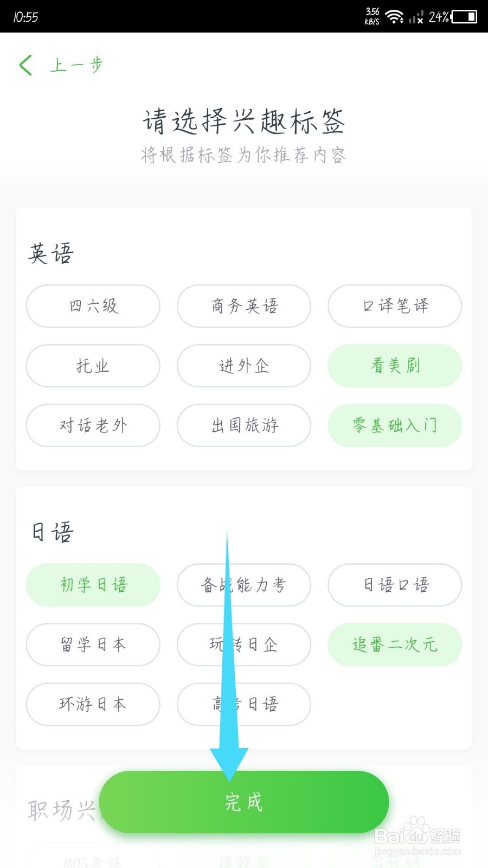
Task: Select the 环游日本 tag
Action: pyautogui.click(x=93, y=704)
